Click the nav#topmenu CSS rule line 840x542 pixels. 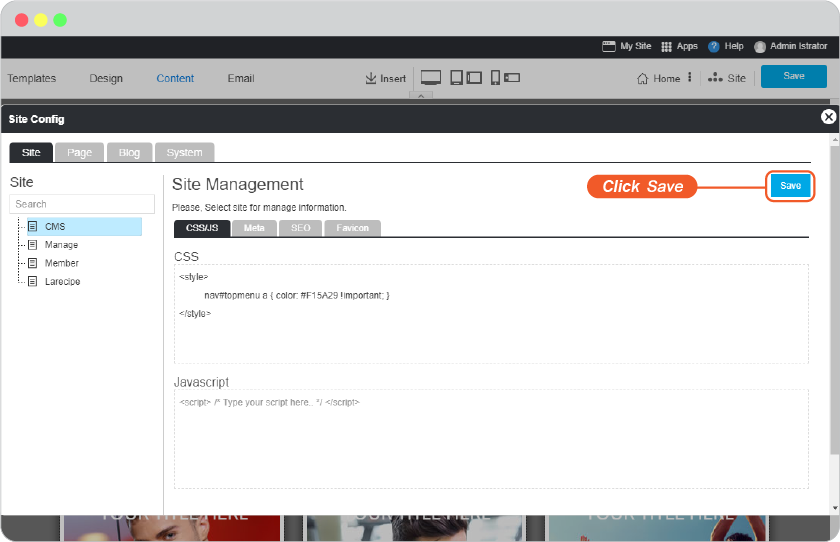coord(297,296)
